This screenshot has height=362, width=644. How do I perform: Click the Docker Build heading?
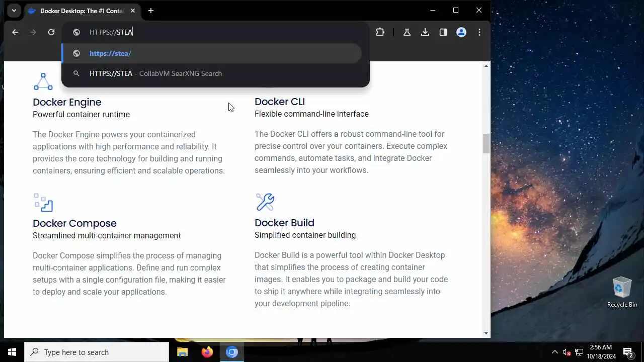point(284,223)
